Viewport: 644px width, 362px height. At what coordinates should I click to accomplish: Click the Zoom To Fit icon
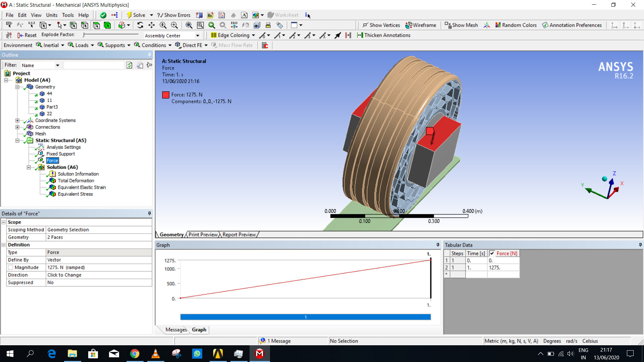(x=189, y=25)
